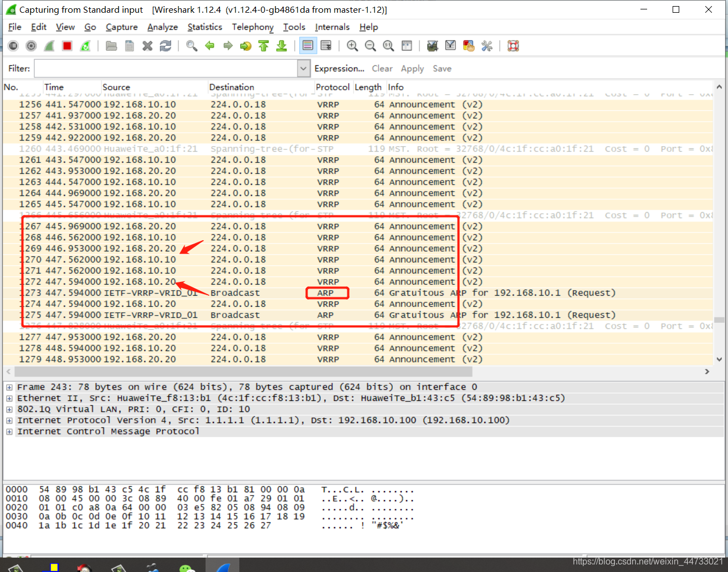The width and height of the screenshot is (728, 572).
Task: Toggle auto scroll in live capture
Action: [326, 46]
